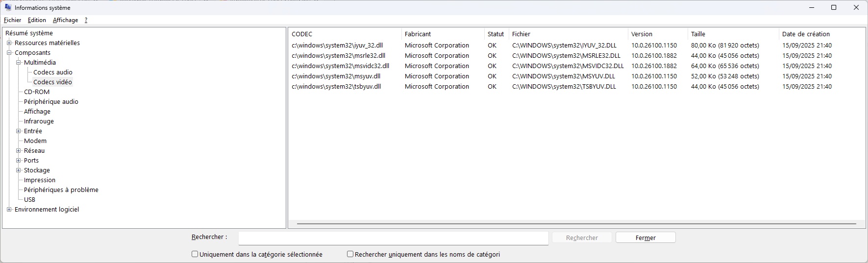Screen dimensions: 868x263
Task: Click the Date de création column header
Action: [x=821, y=34]
